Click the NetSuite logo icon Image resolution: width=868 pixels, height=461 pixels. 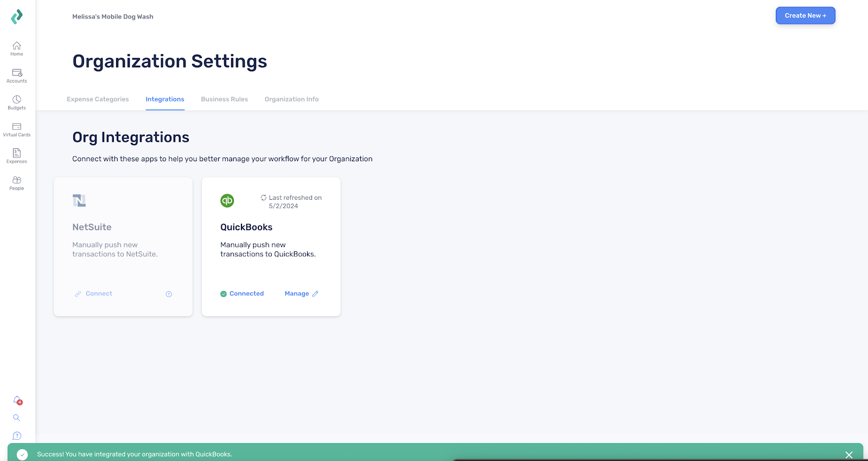tap(79, 200)
